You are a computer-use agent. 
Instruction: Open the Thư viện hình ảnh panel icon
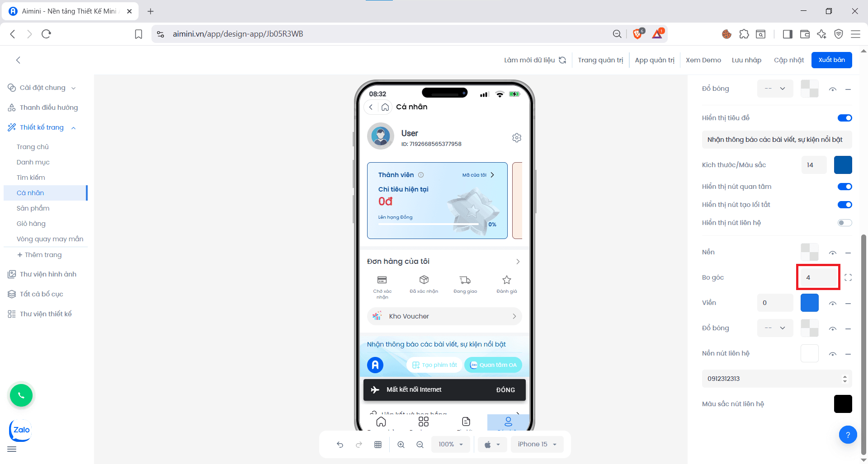(11, 274)
